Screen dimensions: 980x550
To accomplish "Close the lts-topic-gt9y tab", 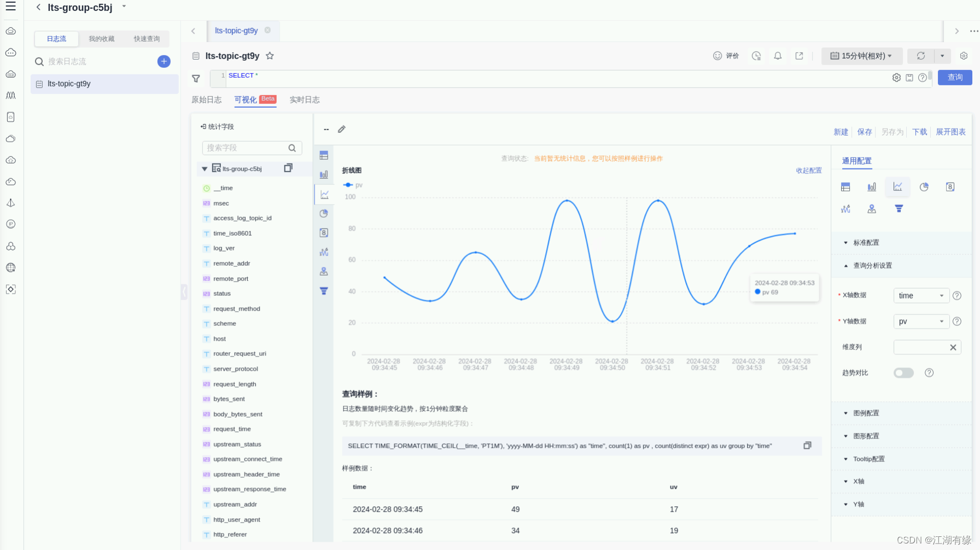I will (x=267, y=31).
